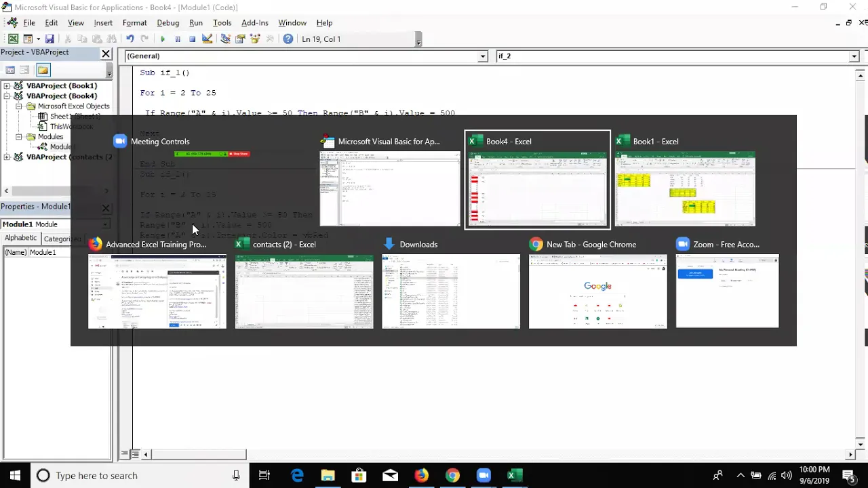Open the Format menu
Image resolution: width=868 pixels, height=488 pixels.
tap(135, 23)
